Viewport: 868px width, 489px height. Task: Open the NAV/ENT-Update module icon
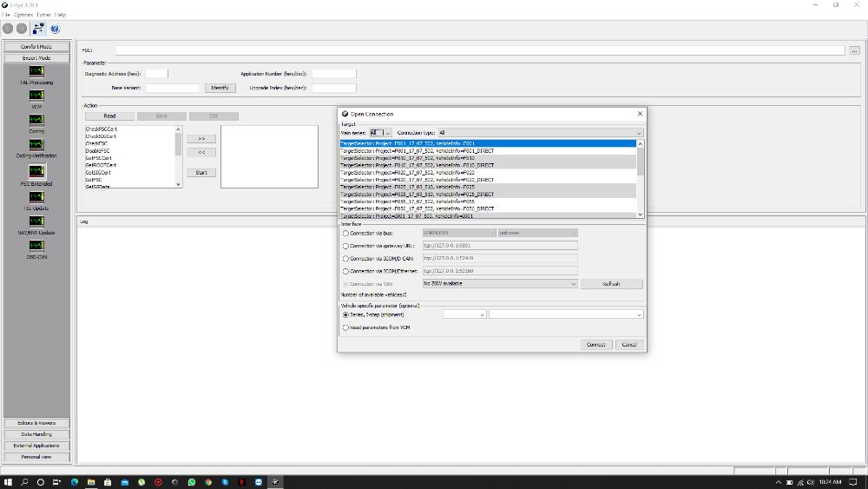36,221
